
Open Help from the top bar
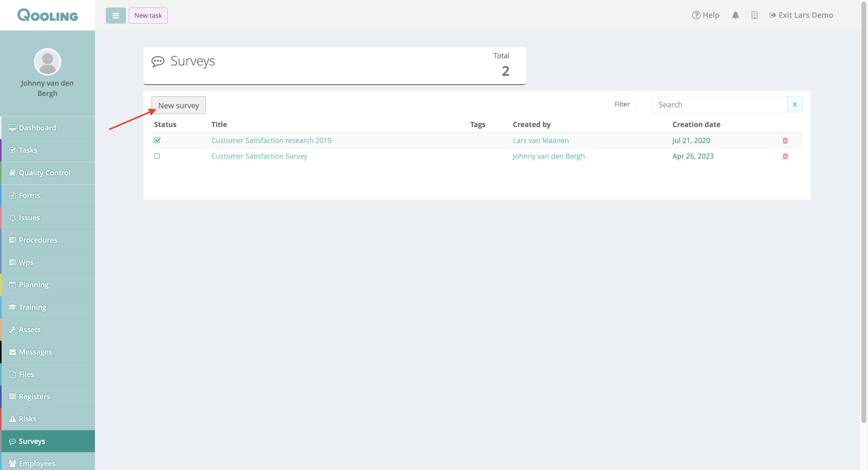click(706, 15)
